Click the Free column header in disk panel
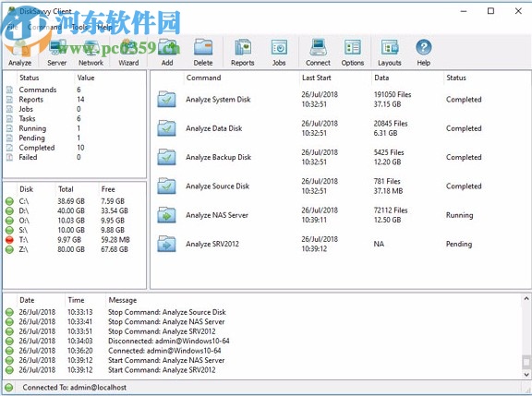The height and width of the screenshot is (396, 532). [108, 189]
